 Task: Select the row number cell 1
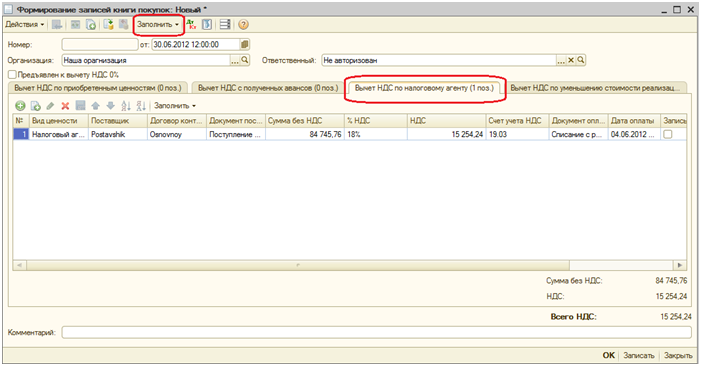21,134
